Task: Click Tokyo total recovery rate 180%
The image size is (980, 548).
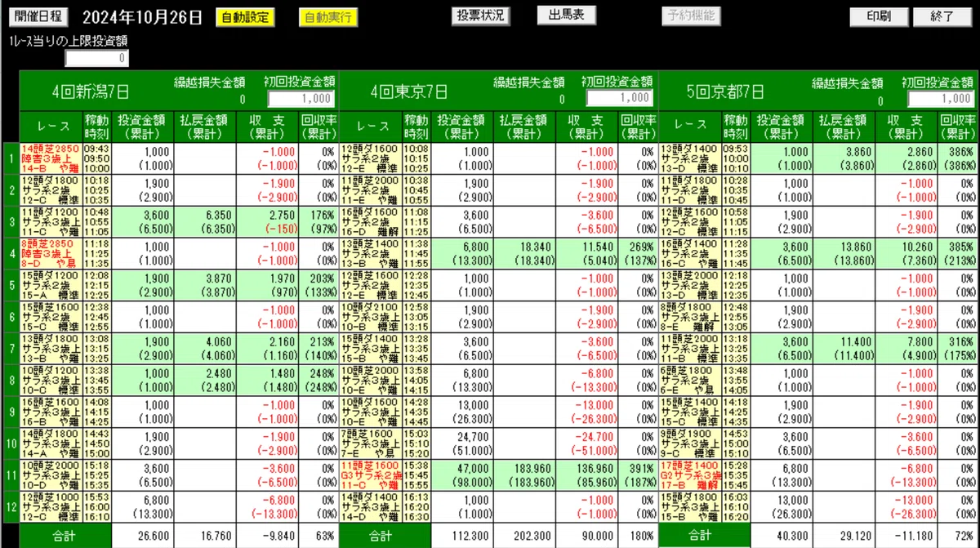Action: point(637,536)
